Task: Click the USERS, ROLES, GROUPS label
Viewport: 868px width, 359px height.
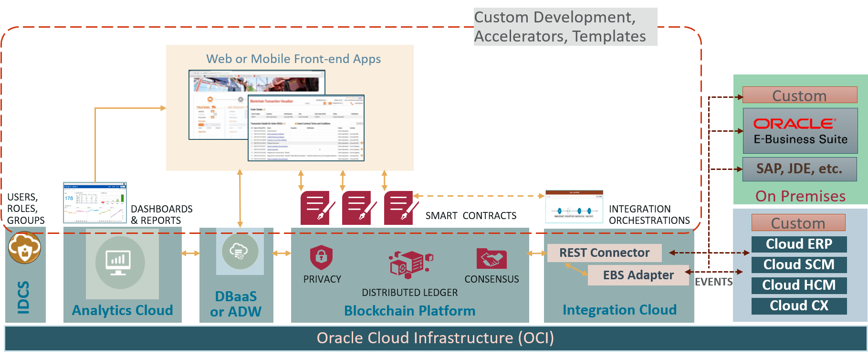Action: (26, 209)
